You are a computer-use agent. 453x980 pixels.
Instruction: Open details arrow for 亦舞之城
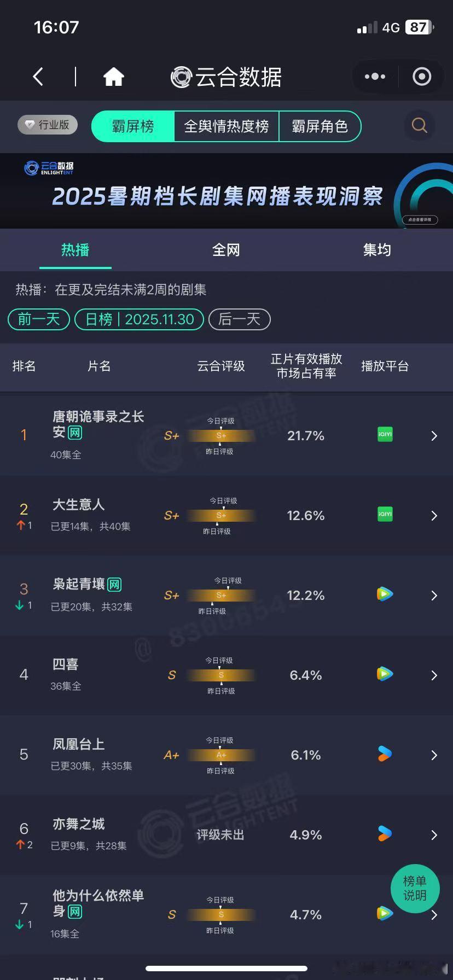pos(433,835)
